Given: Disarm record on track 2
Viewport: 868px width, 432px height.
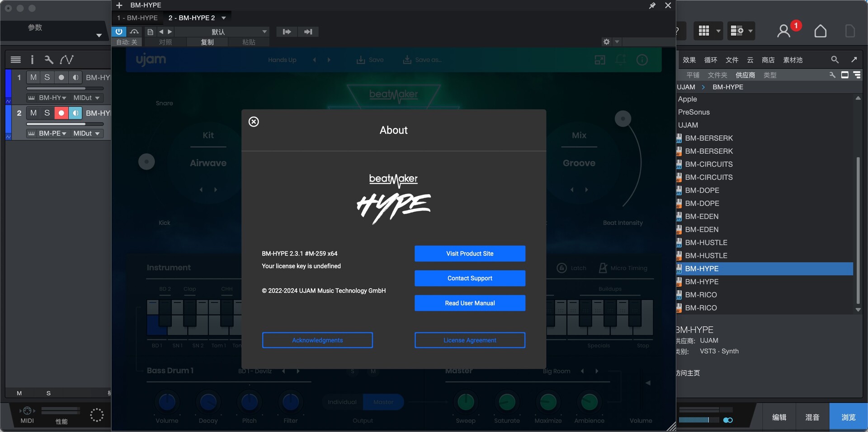Looking at the screenshot, I should click(61, 113).
